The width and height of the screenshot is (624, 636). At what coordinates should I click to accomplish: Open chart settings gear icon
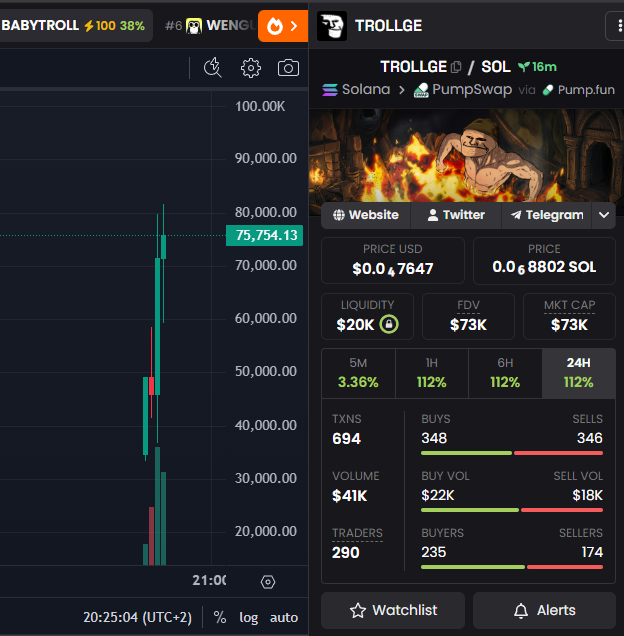pyautogui.click(x=251, y=68)
